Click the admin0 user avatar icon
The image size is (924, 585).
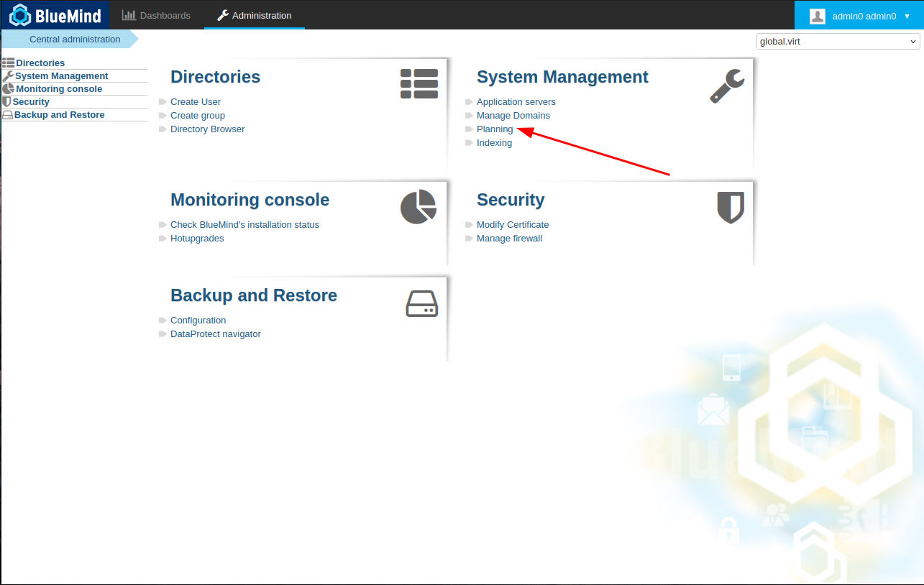[x=817, y=16]
